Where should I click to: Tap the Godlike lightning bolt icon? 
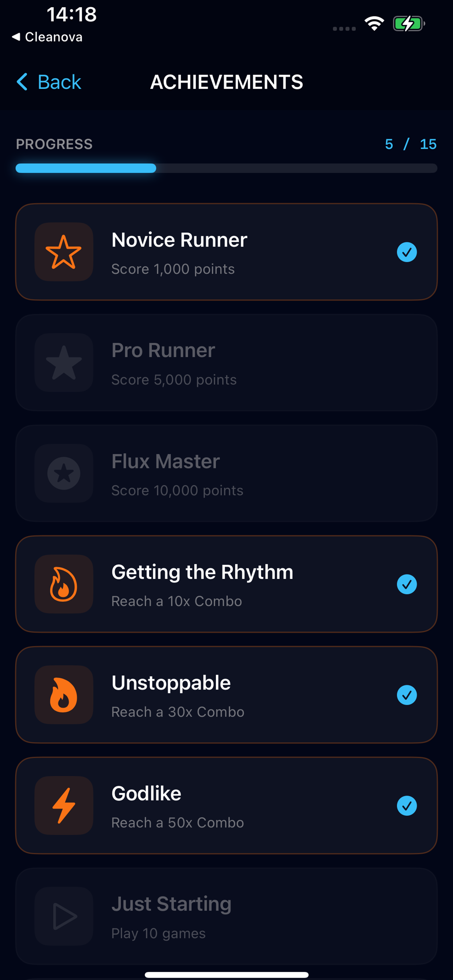[63, 805]
